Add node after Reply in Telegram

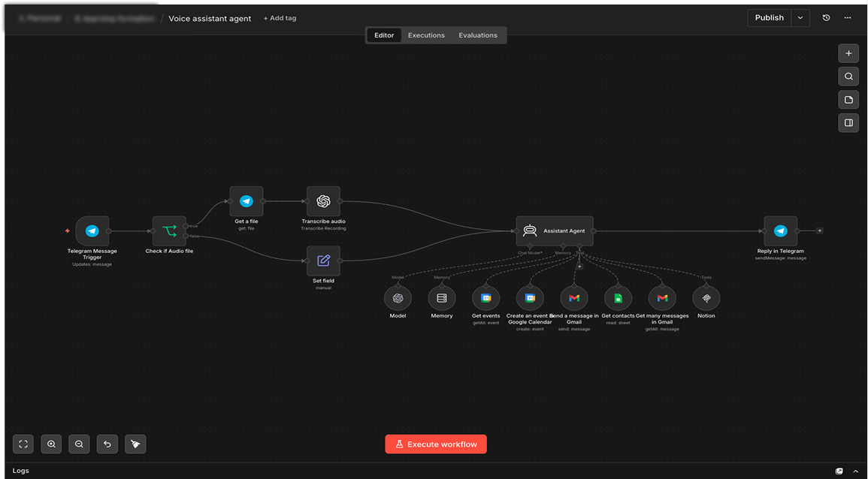tap(820, 230)
